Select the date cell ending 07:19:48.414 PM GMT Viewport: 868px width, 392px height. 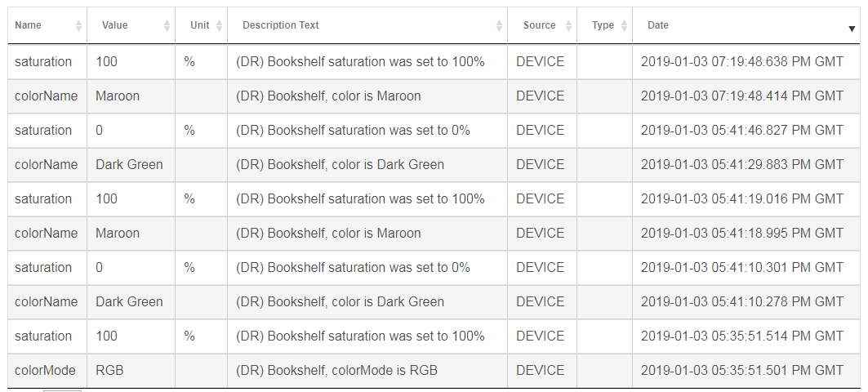[x=741, y=96]
